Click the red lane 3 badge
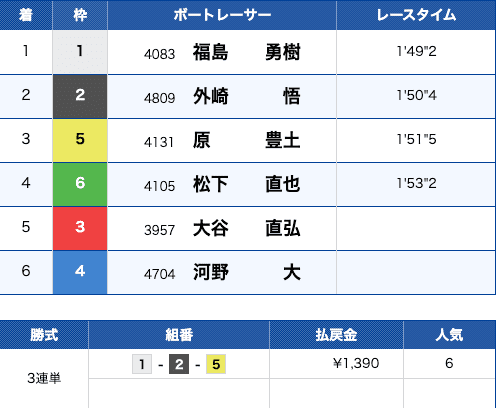The width and height of the screenshot is (498, 408). point(80,228)
